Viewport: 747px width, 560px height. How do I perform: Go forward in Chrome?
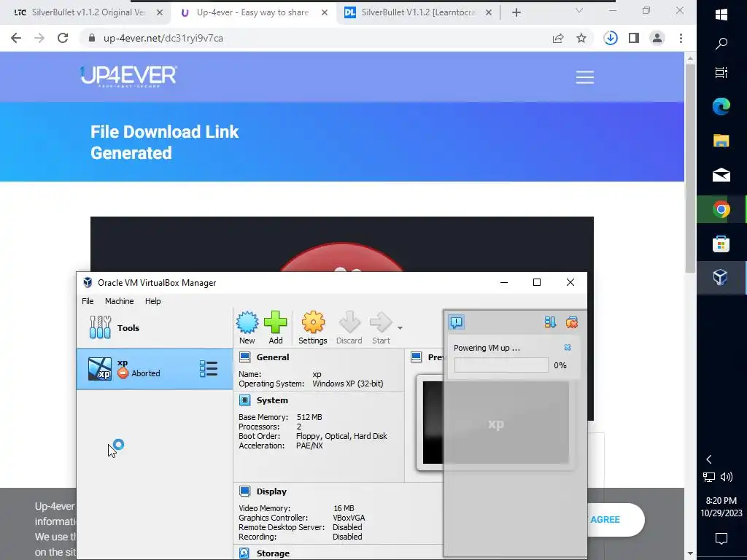39,38
